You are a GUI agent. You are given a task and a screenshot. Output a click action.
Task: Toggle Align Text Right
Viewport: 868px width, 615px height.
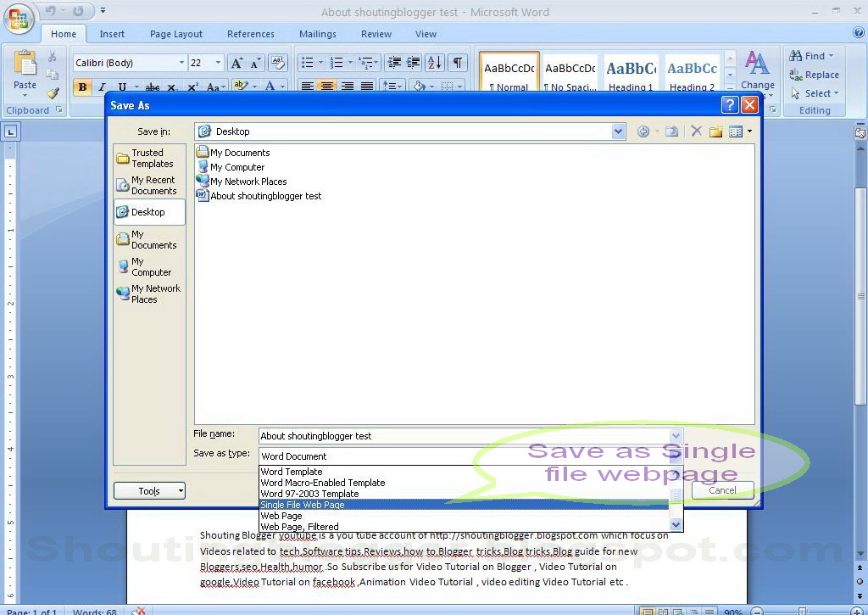click(347, 86)
